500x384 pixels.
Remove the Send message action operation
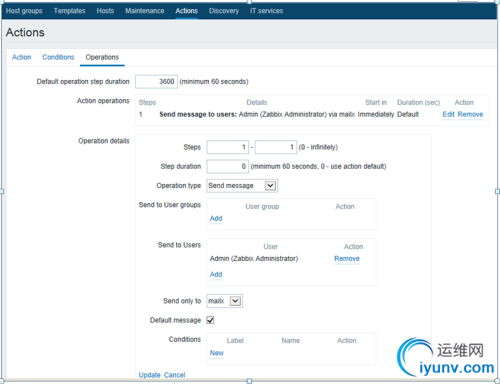(470, 114)
